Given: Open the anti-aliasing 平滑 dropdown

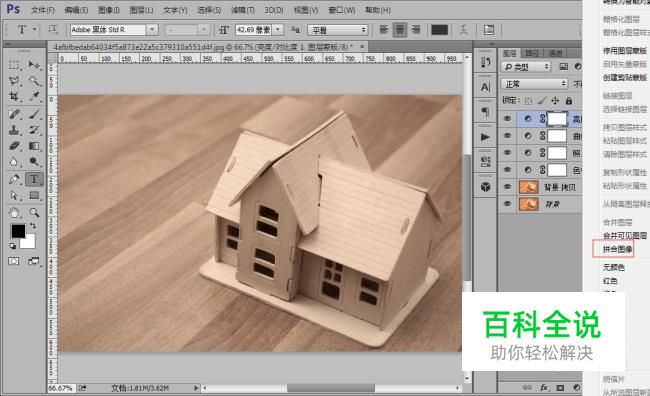Looking at the screenshot, I should 338,30.
